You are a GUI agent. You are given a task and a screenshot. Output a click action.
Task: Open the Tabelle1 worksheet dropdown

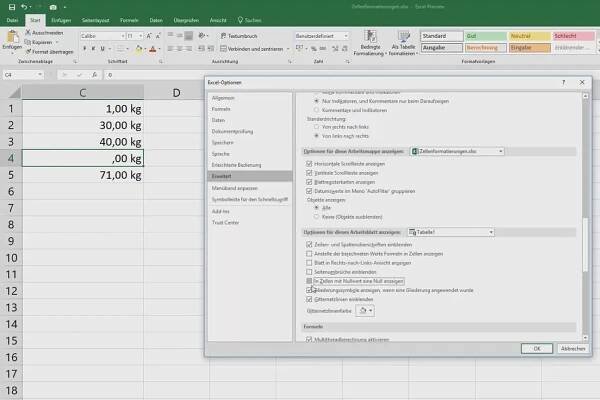[x=492, y=231]
